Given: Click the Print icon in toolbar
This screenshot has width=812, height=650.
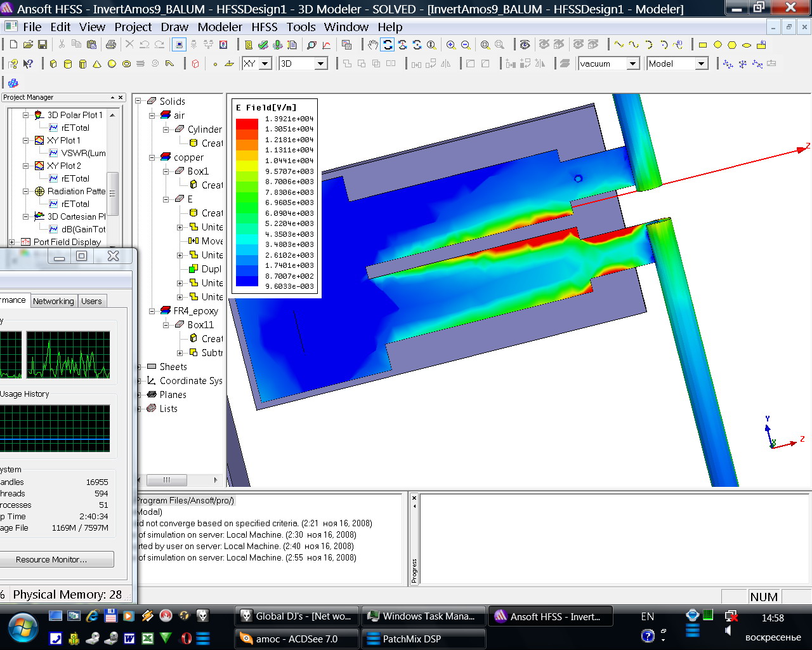Looking at the screenshot, I should click(111, 44).
